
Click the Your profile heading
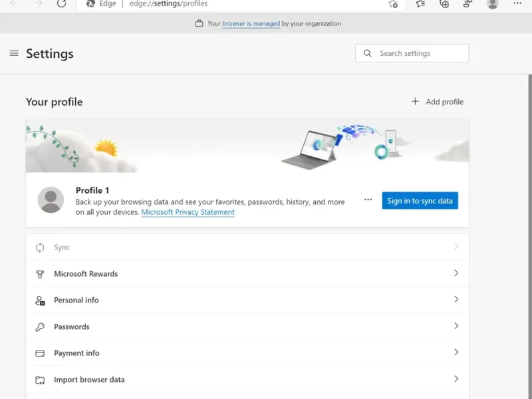click(55, 102)
